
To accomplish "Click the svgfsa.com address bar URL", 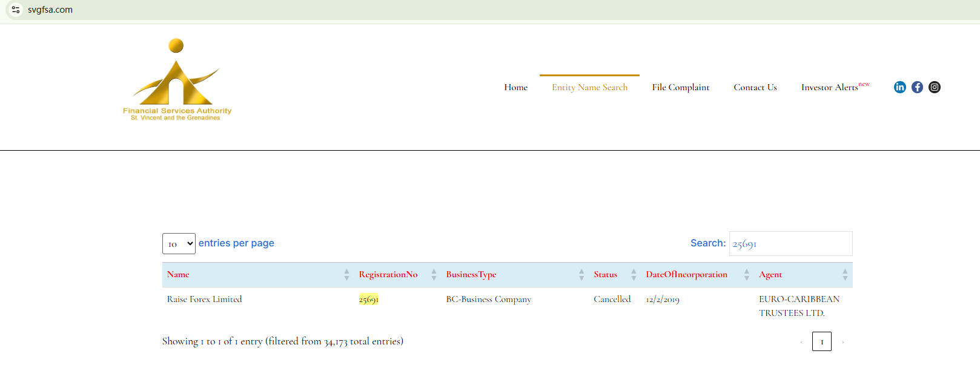I will tap(50, 10).
